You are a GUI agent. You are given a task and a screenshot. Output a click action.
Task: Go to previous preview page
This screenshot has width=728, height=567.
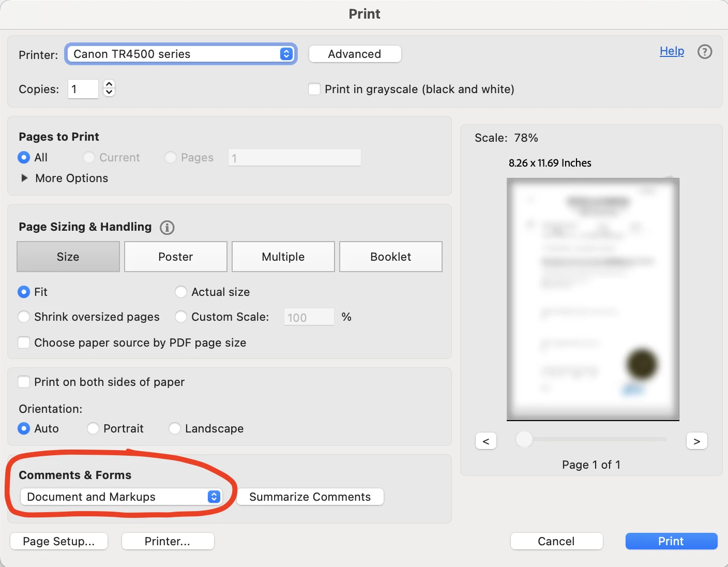click(486, 441)
